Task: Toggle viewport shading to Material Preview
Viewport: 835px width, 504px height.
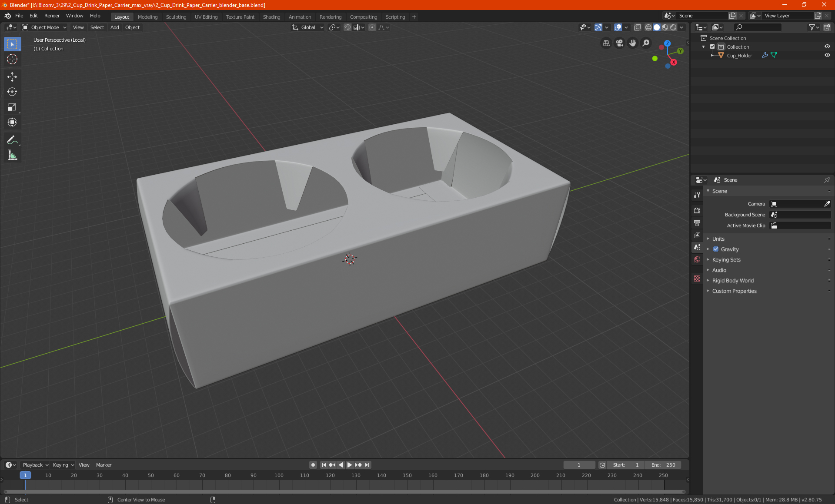Action: [x=665, y=27]
